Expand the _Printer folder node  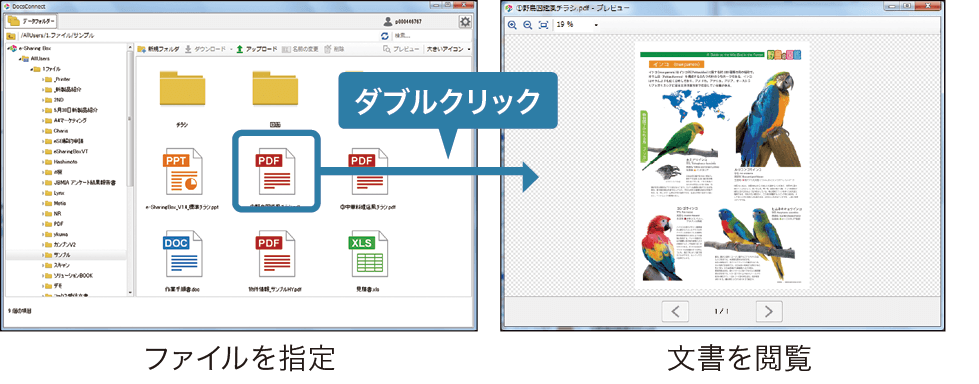click(x=44, y=79)
